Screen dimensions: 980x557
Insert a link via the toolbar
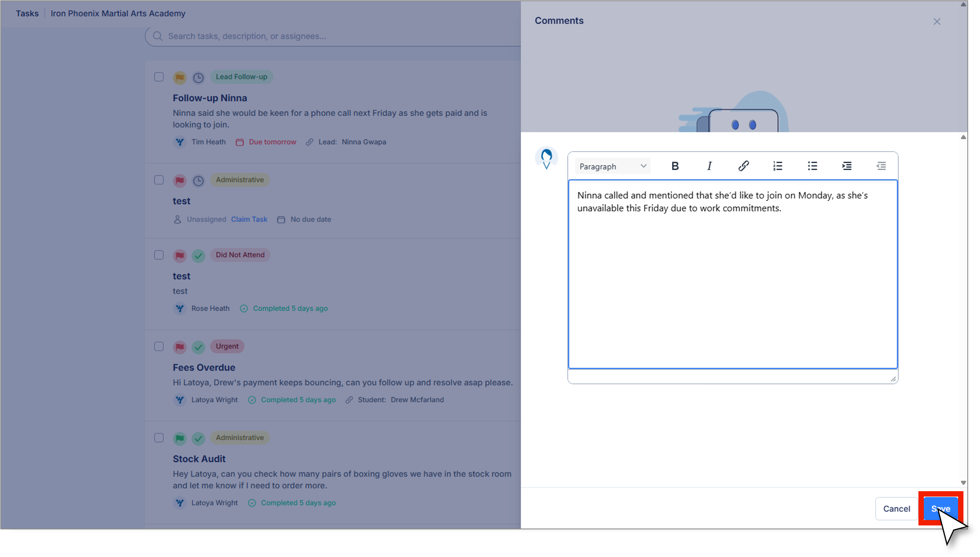point(743,166)
